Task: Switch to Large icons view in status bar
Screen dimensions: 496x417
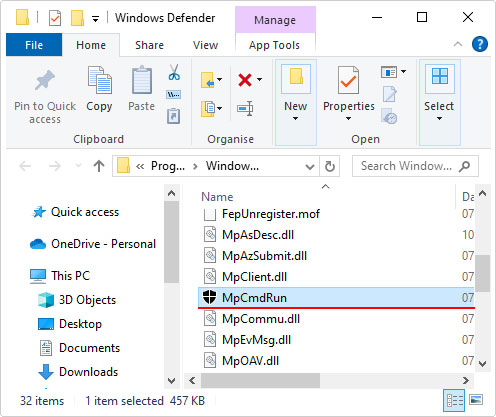Action: pyautogui.click(x=476, y=399)
